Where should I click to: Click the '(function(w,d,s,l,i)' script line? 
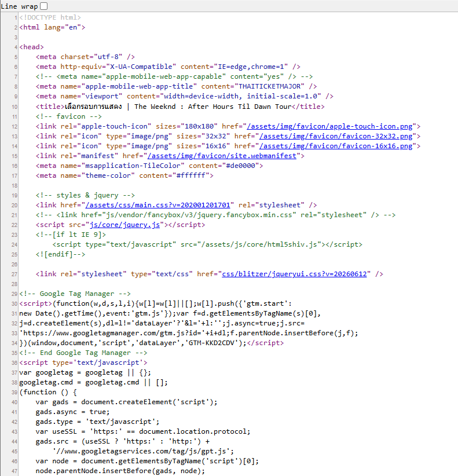pyautogui.click(x=155, y=303)
